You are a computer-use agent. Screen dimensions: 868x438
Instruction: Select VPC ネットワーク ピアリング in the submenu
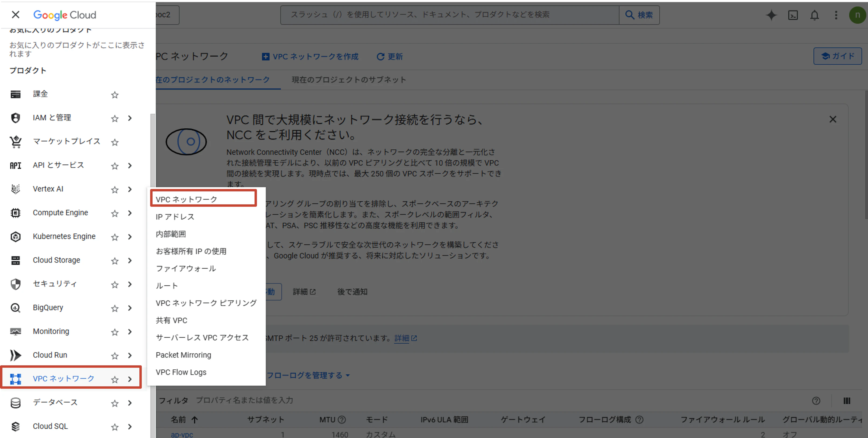click(x=206, y=303)
